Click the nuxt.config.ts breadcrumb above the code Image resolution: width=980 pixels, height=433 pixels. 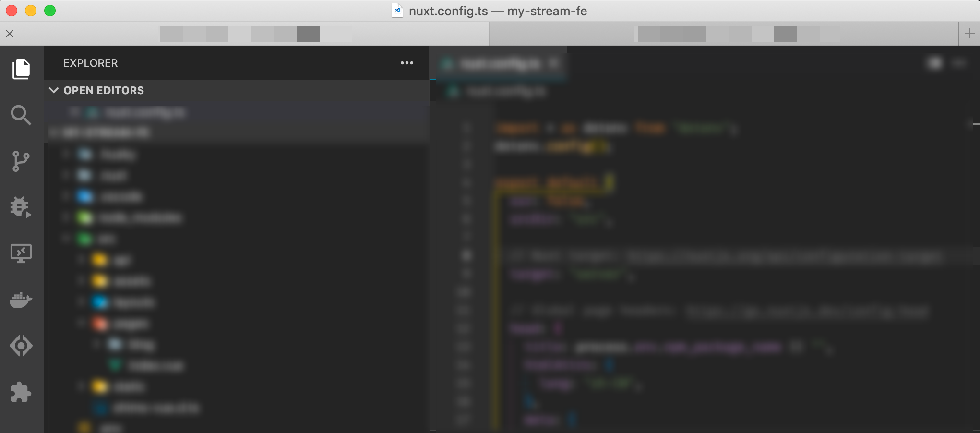[x=506, y=91]
